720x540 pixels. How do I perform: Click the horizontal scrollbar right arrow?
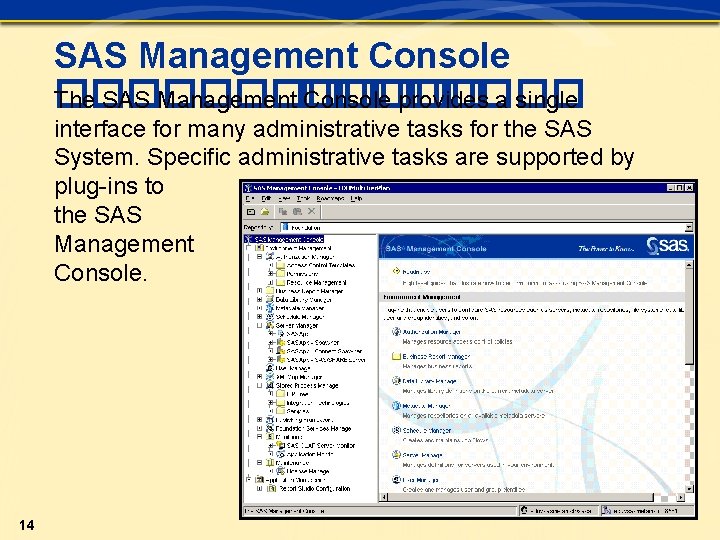[x=681, y=497]
